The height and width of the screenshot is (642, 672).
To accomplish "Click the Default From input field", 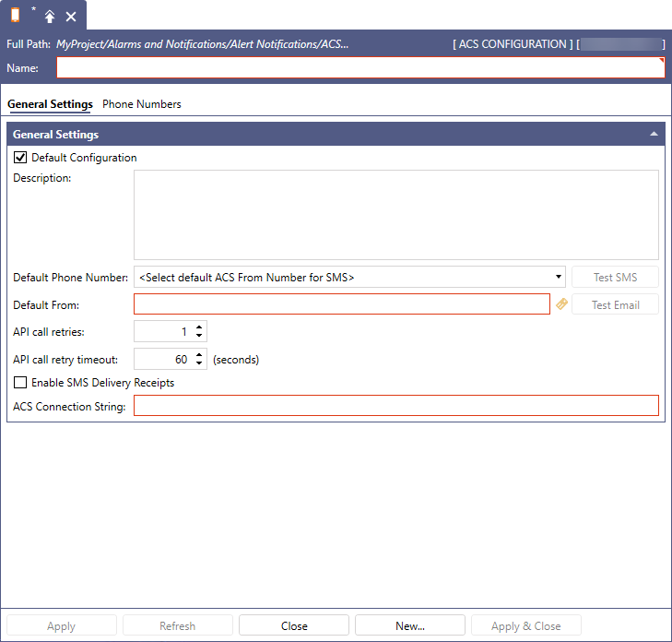I will click(341, 304).
